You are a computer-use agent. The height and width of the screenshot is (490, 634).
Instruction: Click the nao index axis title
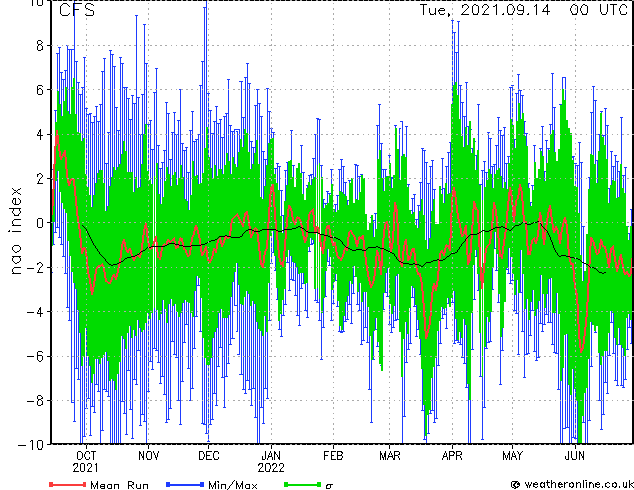coord(15,231)
